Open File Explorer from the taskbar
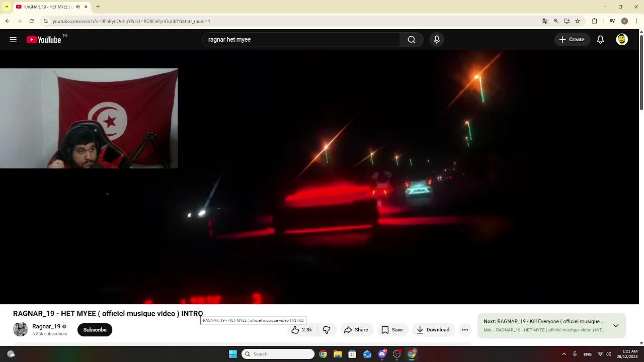Image resolution: width=644 pixels, height=362 pixels. coord(338,354)
